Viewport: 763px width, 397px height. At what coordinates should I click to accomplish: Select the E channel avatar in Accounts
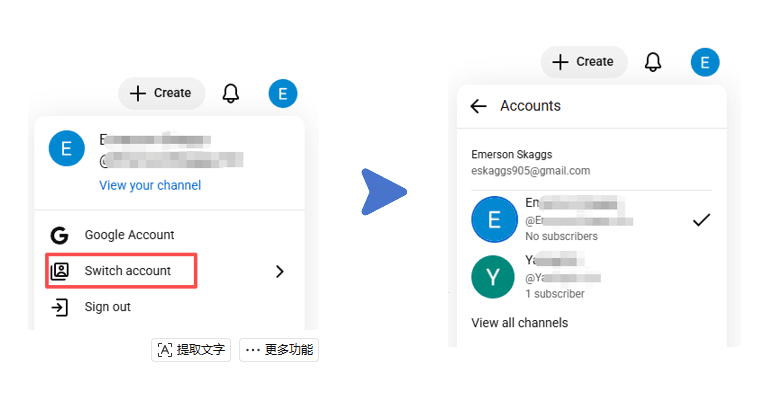[494, 219]
